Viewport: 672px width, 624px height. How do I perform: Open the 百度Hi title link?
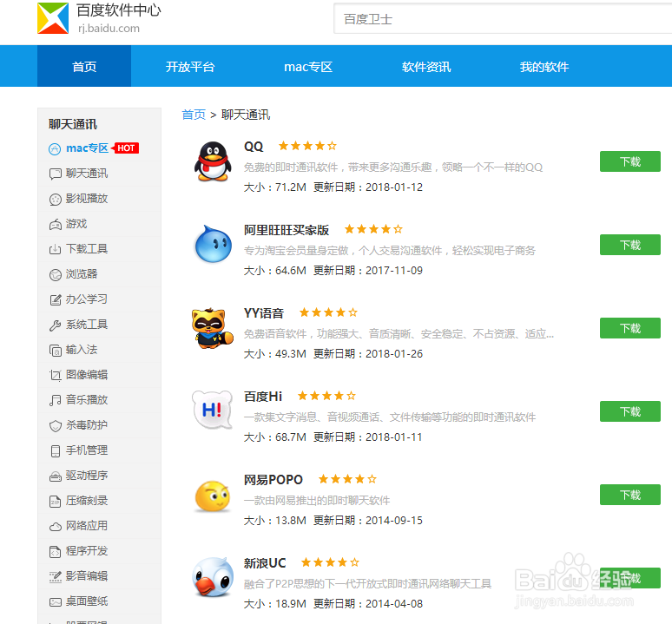(263, 396)
